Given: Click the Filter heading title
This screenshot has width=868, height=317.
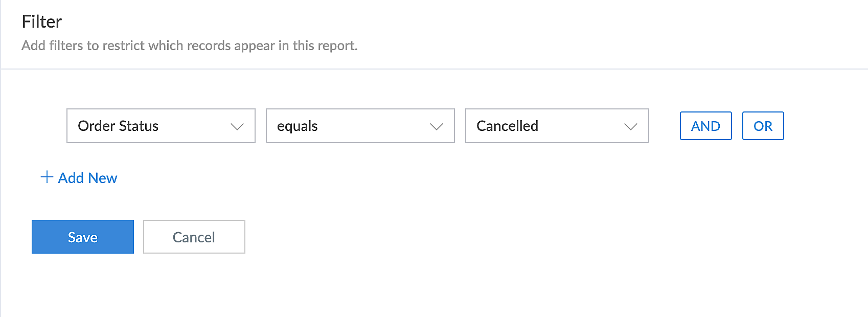Looking at the screenshot, I should pyautogui.click(x=42, y=21).
